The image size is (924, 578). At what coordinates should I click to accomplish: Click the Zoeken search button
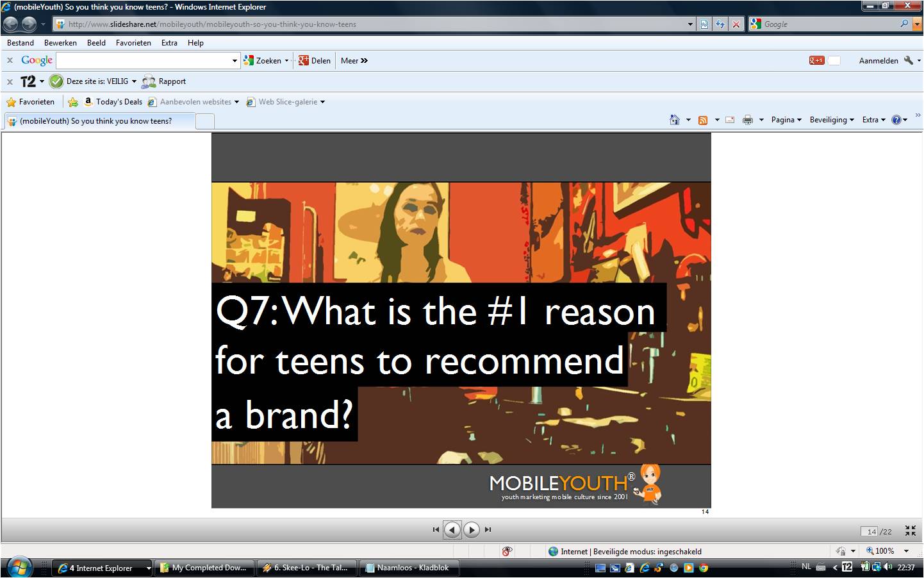click(263, 61)
